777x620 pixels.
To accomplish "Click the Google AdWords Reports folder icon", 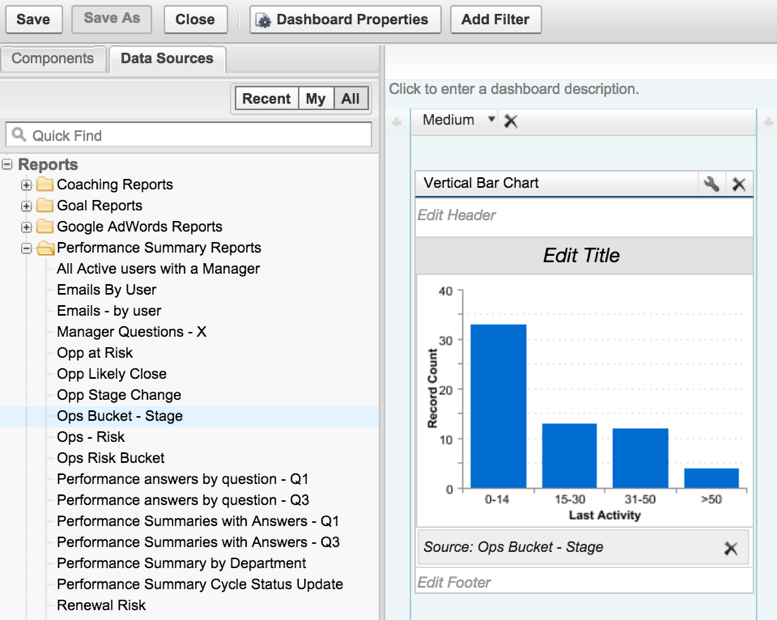I will point(45,227).
